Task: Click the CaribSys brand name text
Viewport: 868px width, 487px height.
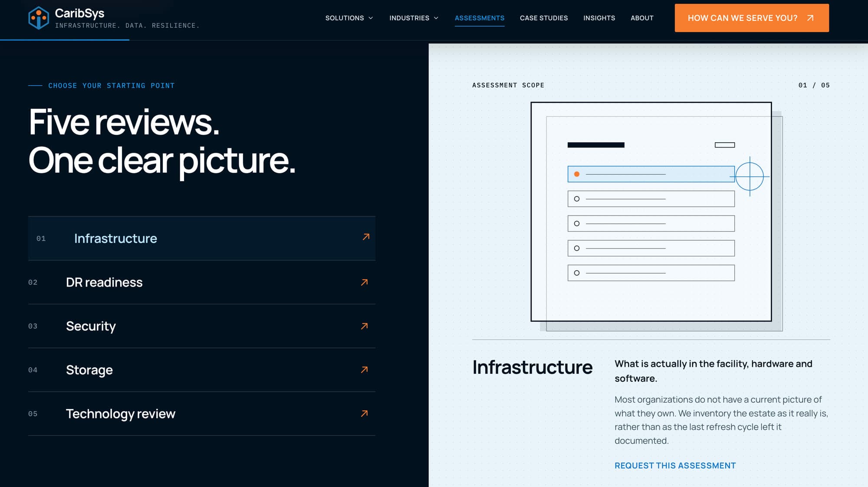Action: (x=79, y=13)
